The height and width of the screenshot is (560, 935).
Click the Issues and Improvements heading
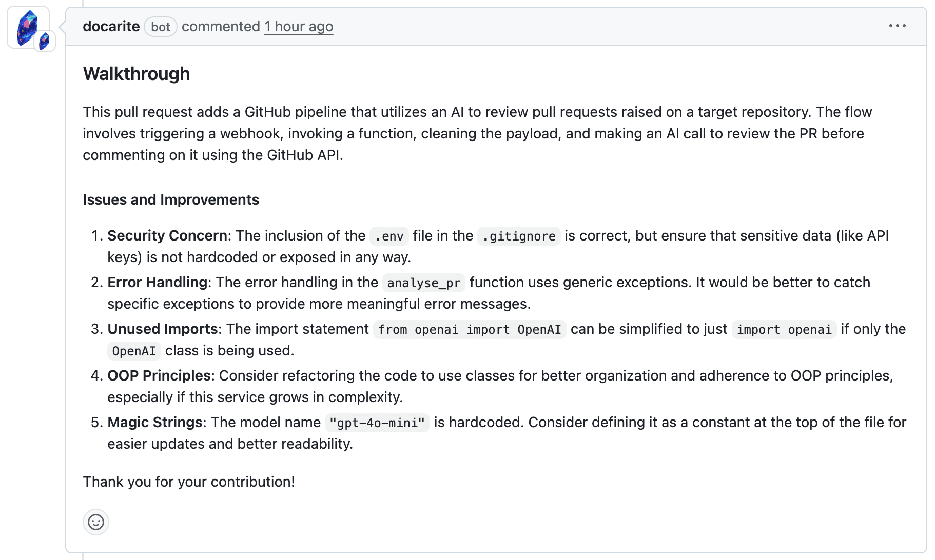coord(171,199)
